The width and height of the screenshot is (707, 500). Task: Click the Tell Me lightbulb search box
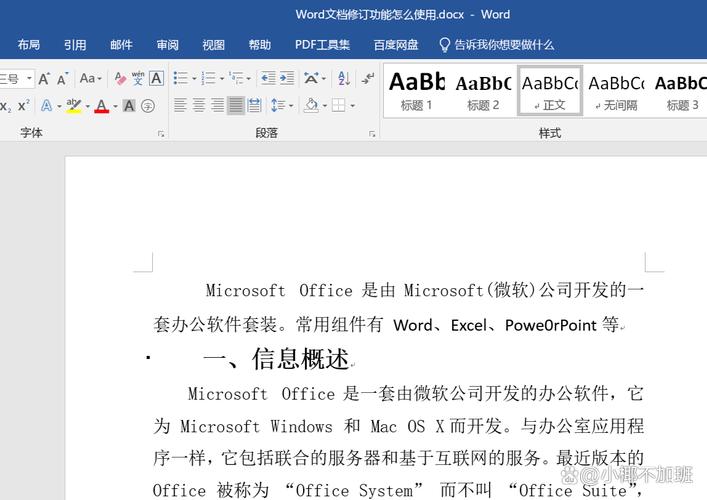[496, 45]
